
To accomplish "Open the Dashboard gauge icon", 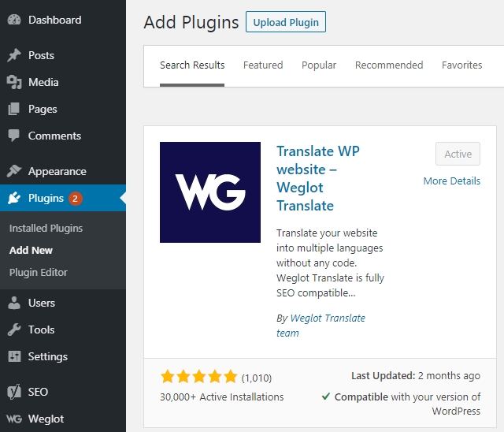I will tap(14, 20).
